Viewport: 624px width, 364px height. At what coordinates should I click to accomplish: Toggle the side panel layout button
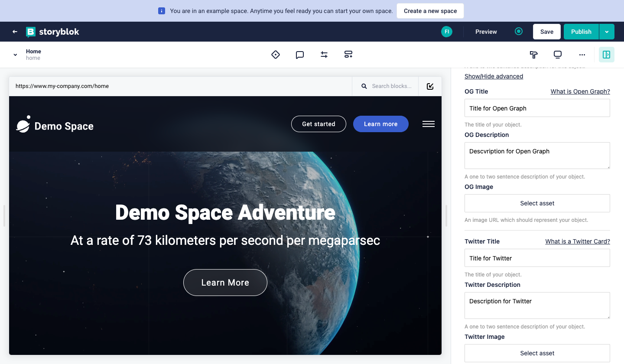click(607, 55)
